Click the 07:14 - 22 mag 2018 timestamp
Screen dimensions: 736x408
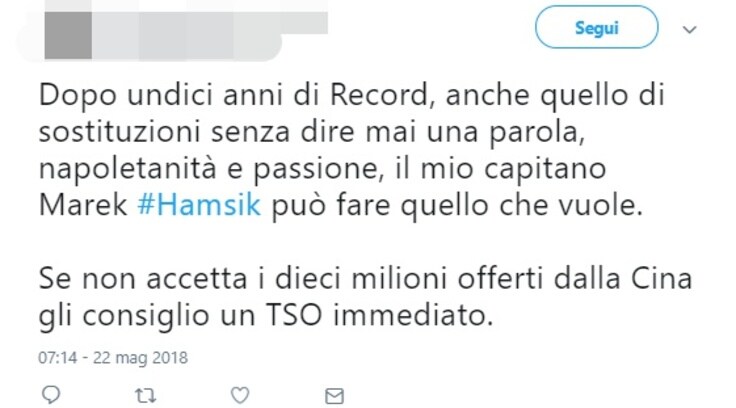click(113, 358)
